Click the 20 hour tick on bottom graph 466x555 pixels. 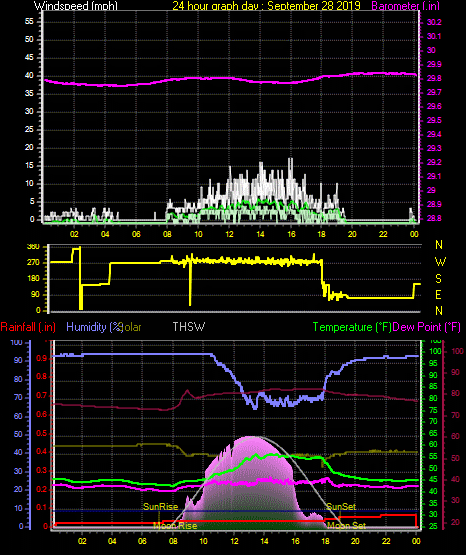click(x=355, y=541)
